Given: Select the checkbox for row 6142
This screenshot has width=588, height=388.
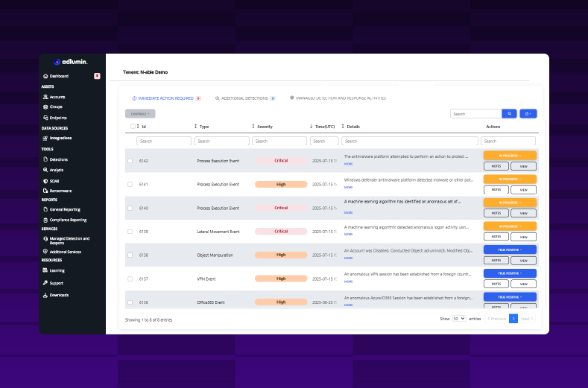Looking at the screenshot, I should tap(130, 161).
